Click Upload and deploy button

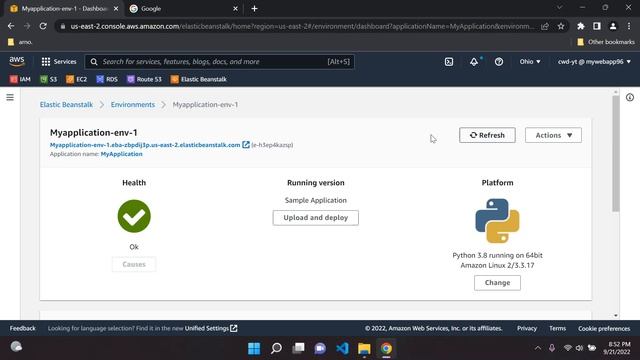point(316,218)
